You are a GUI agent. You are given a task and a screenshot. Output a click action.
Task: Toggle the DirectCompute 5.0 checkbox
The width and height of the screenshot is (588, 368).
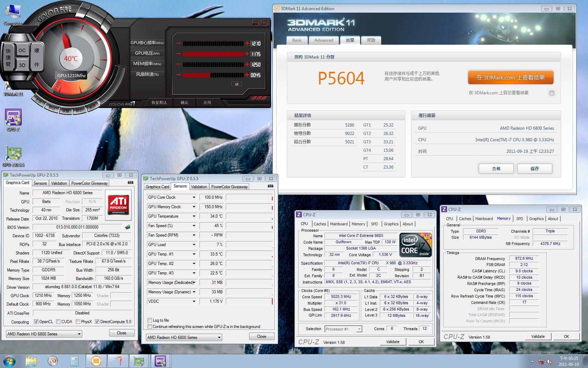[97, 322]
